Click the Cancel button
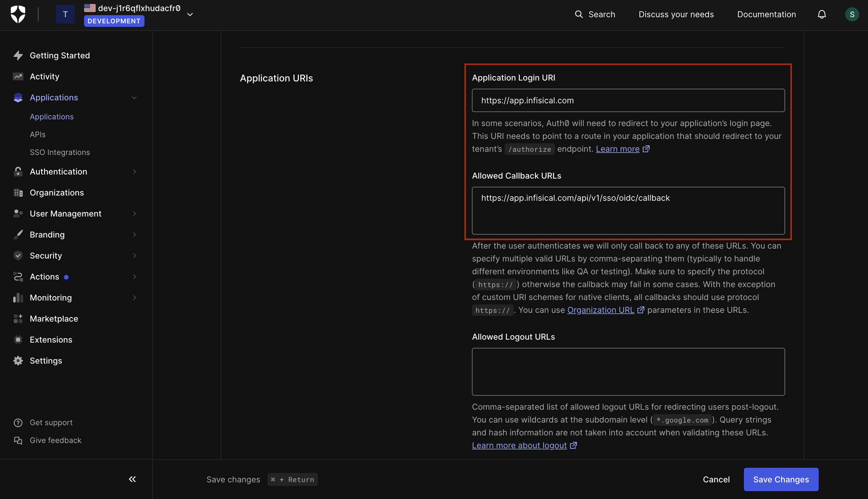This screenshot has width=868, height=499. (x=716, y=479)
